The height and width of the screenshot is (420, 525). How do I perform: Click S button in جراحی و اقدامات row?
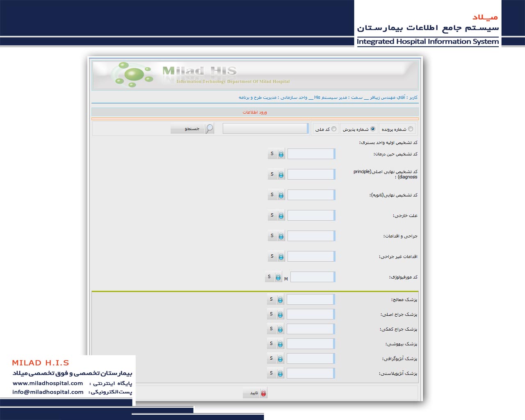(272, 236)
